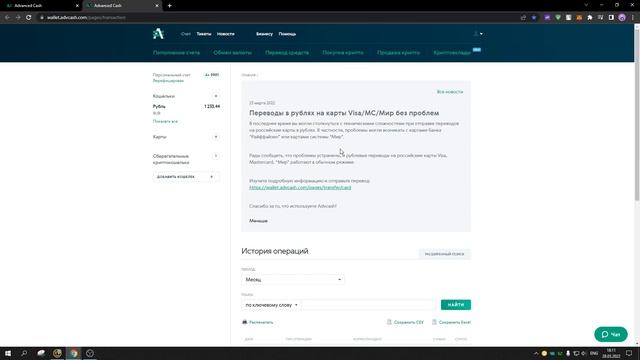640x360 pixels.
Task: Open the 'по ключевому слову' search type dropdown
Action: coord(271,305)
